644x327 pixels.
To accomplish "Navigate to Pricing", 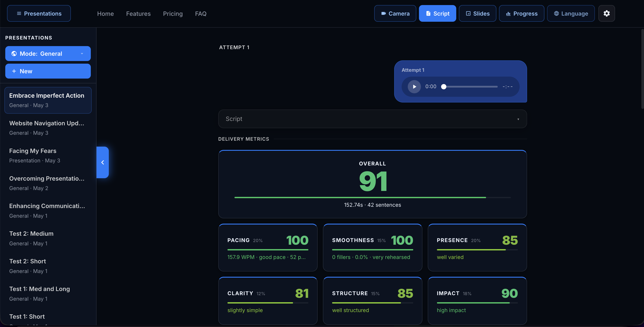I will coord(173,14).
